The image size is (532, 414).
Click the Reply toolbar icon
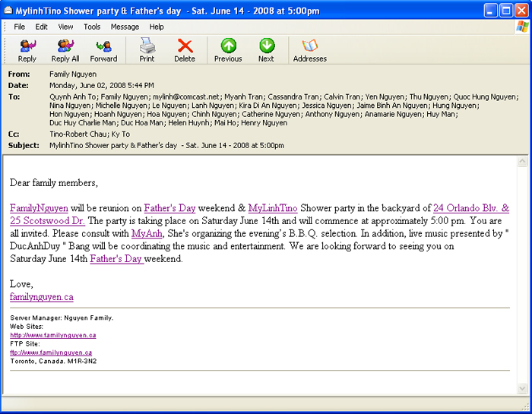[27, 50]
